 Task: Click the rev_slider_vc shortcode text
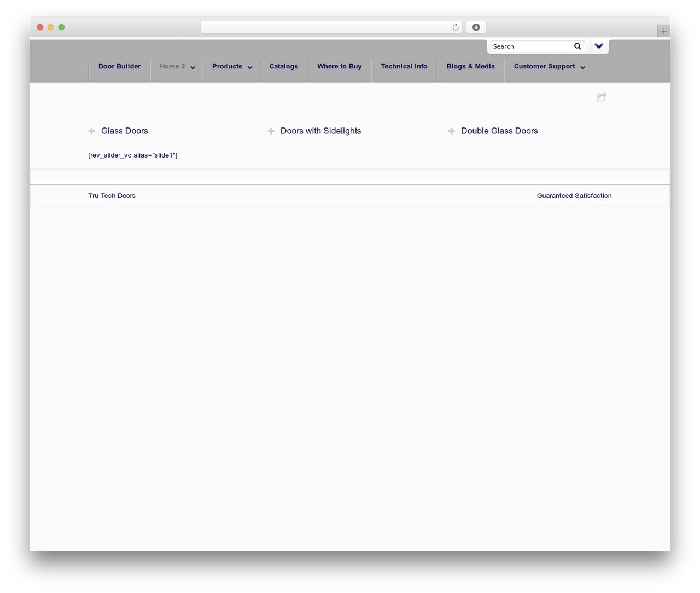tap(133, 155)
